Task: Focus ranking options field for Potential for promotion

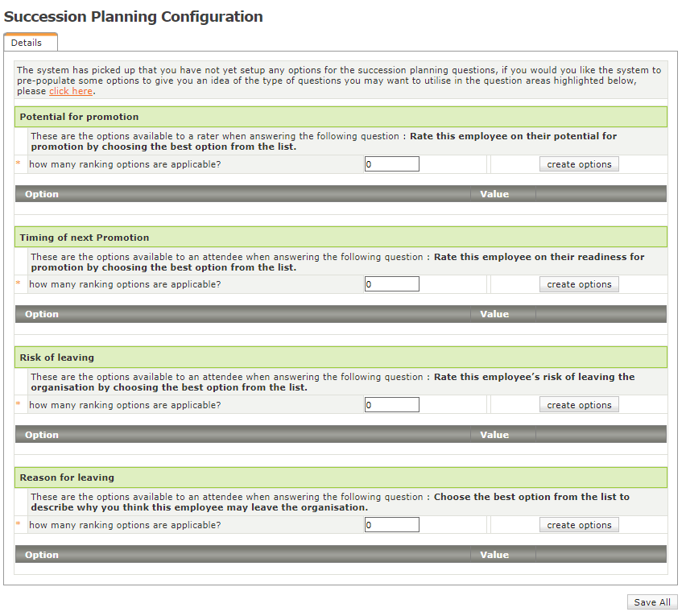Action: (391, 164)
